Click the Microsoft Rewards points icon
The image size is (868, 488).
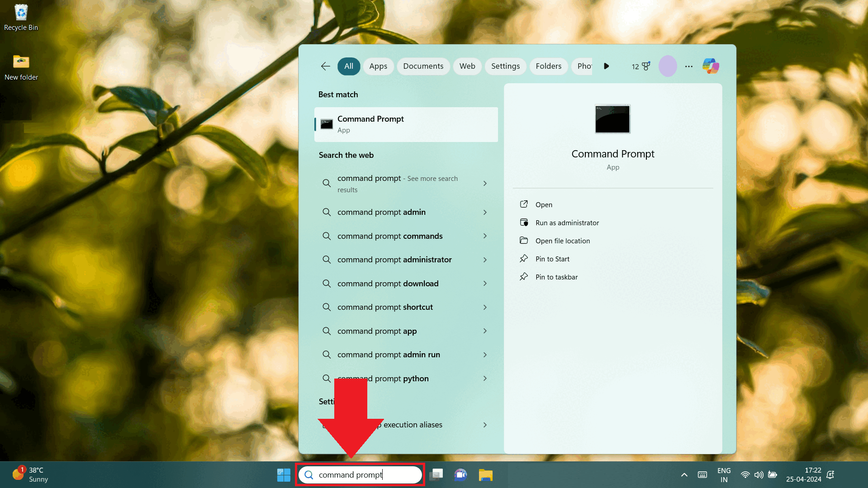pyautogui.click(x=640, y=66)
